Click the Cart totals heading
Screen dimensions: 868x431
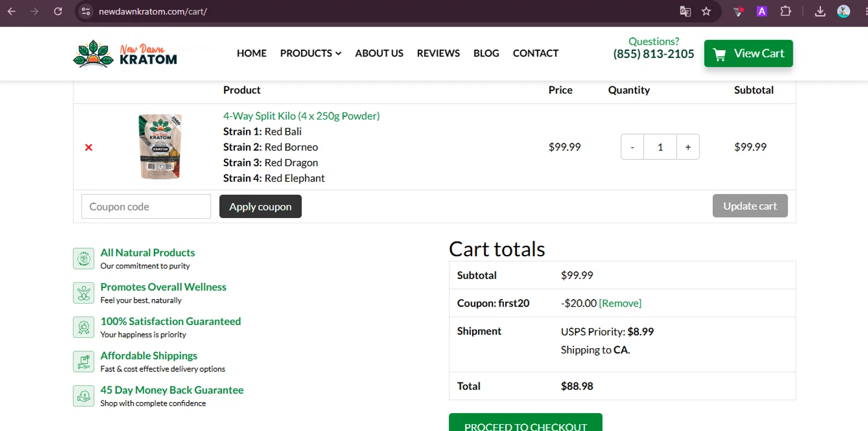pyautogui.click(x=497, y=249)
